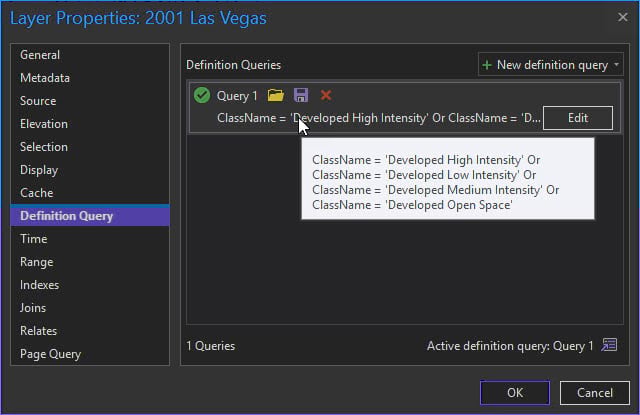
Task: Open the Page Query tab
Action: (90, 354)
